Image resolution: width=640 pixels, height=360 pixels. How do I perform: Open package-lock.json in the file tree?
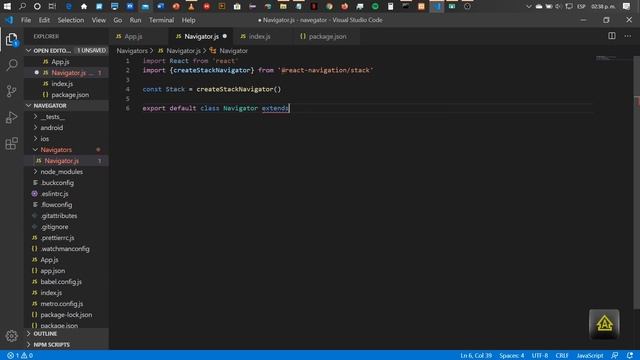point(66,315)
